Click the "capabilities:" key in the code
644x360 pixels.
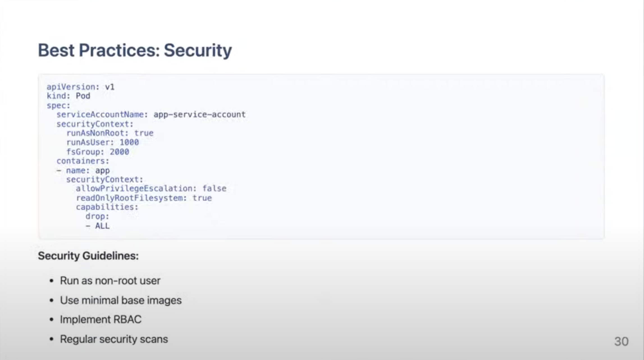click(107, 207)
